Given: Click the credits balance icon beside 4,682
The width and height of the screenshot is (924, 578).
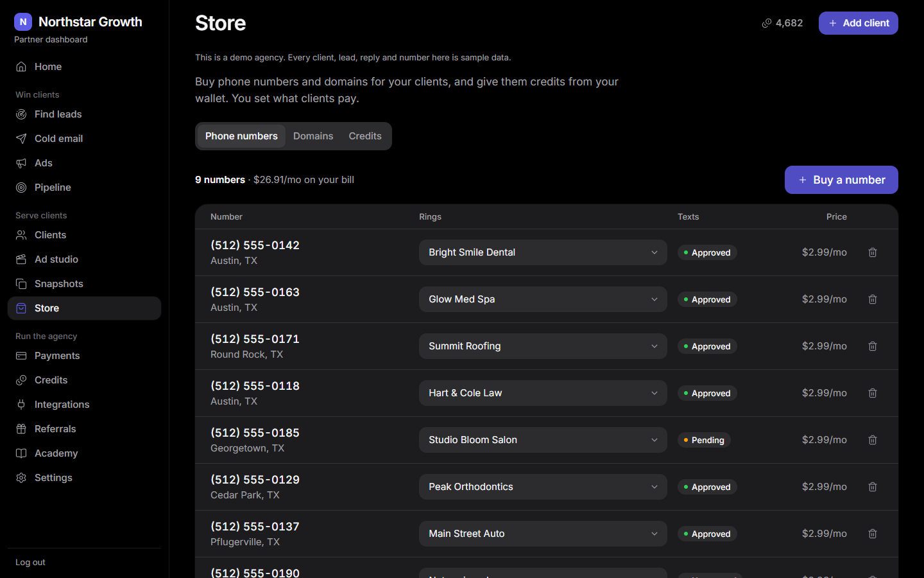Looking at the screenshot, I should click(x=767, y=23).
